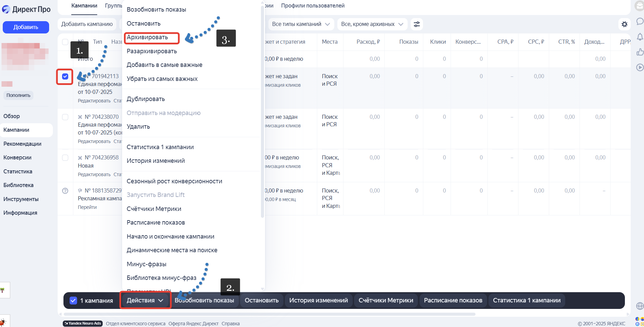
Task: Click the globe language icon
Action: (x=640, y=306)
